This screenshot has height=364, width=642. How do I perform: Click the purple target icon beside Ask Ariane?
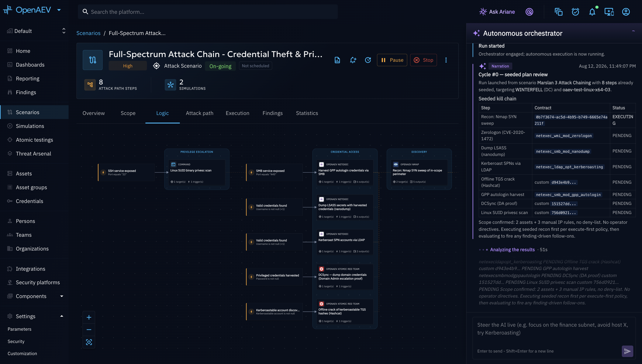529,12
